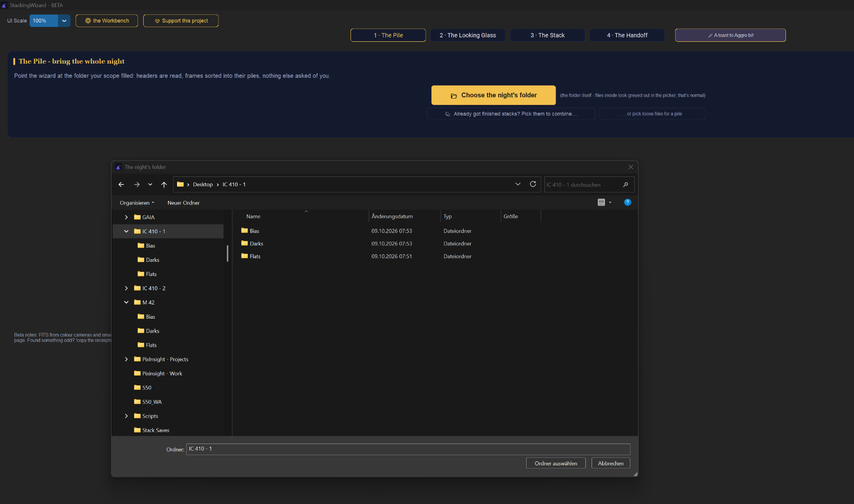854x504 pixels.
Task: Select Darks under IC 410 - 1 in tree
Action: click(149, 260)
